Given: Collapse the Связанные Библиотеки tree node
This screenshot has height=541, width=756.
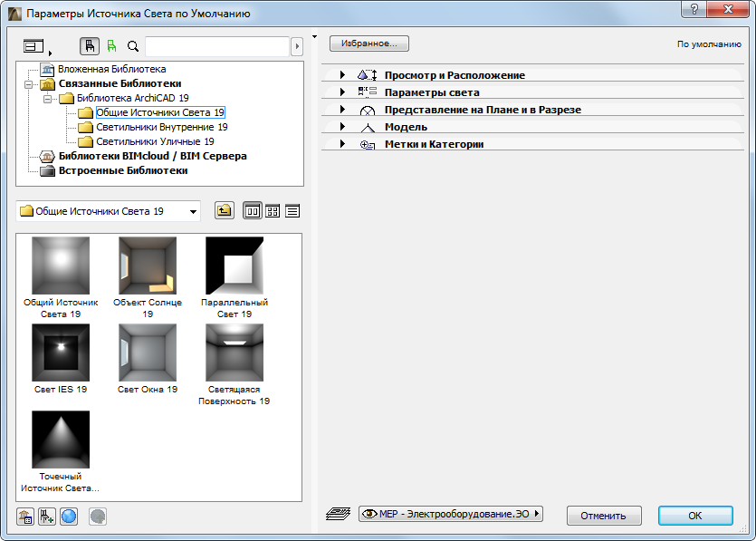Looking at the screenshot, I should (28, 84).
